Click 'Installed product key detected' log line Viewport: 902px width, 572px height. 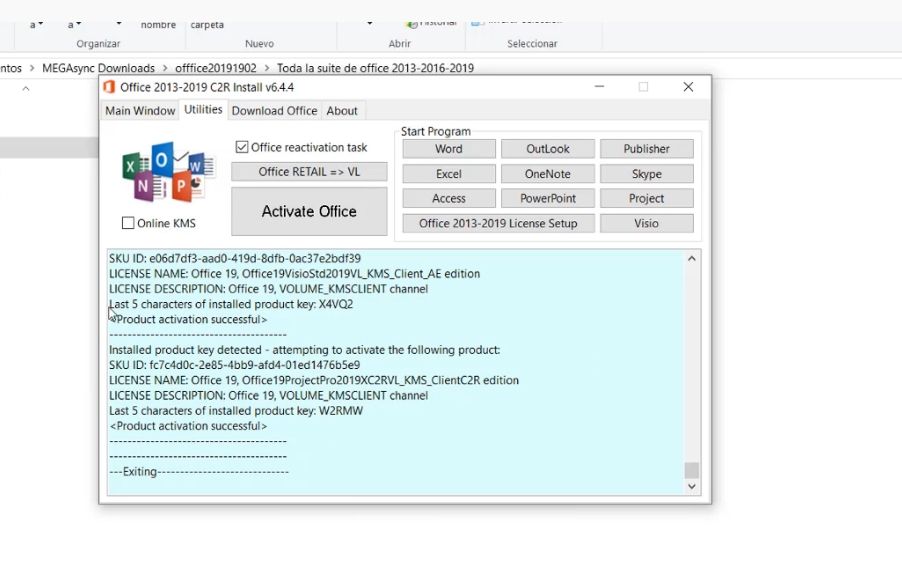304,350
